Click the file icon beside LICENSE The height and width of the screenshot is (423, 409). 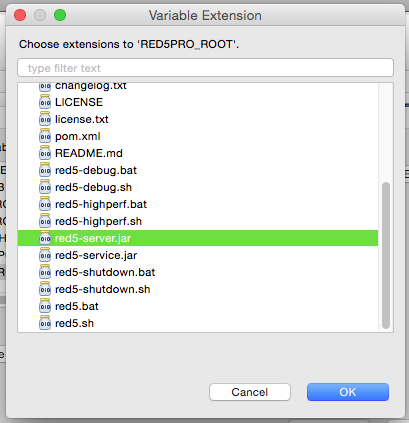tap(45, 102)
